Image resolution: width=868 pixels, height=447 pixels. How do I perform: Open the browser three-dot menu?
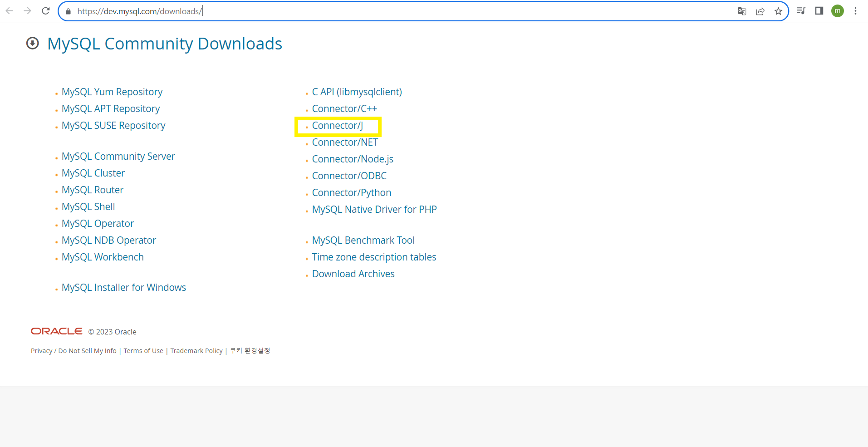[x=855, y=11]
